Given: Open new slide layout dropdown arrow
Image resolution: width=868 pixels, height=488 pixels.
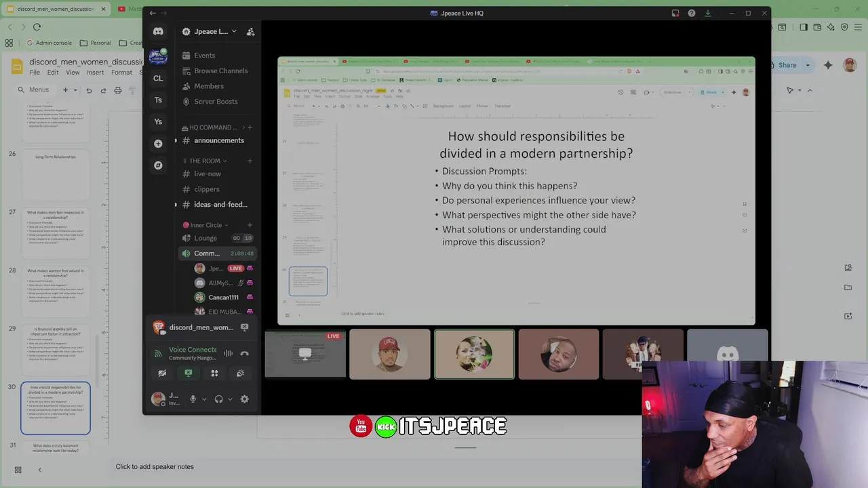Looking at the screenshot, I should click(x=75, y=90).
